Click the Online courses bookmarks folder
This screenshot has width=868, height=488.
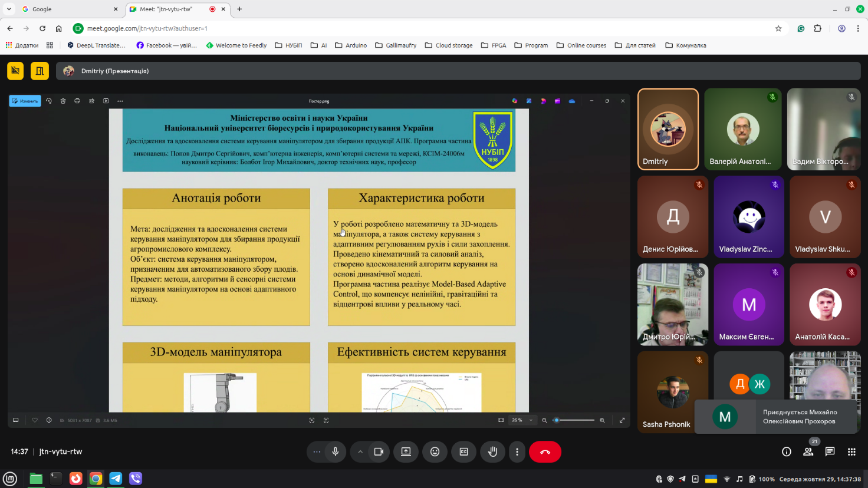581,45
